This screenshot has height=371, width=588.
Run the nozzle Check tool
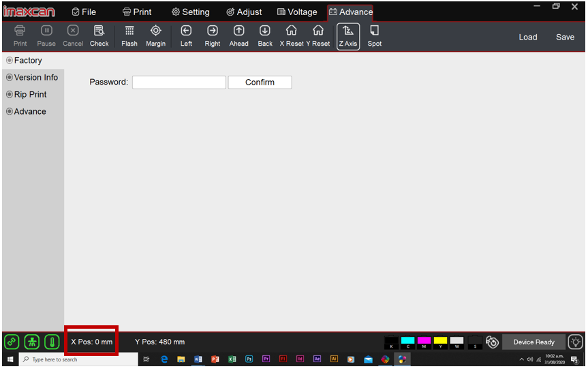tap(99, 36)
